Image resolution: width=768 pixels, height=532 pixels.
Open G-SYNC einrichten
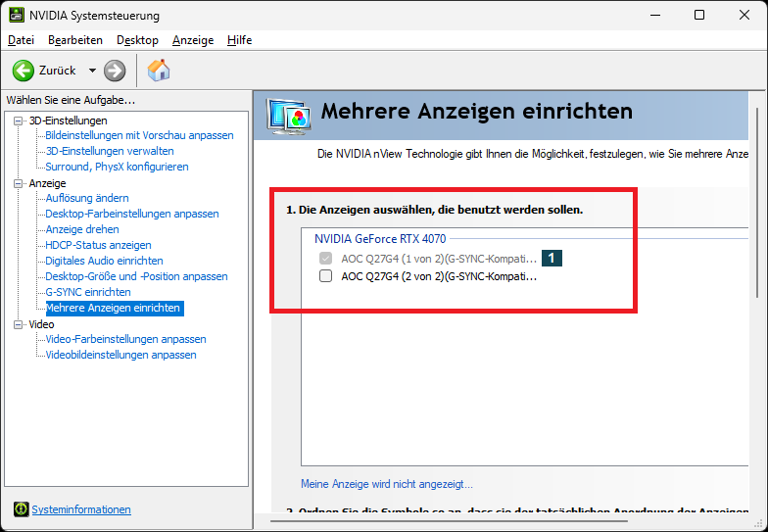(88, 292)
